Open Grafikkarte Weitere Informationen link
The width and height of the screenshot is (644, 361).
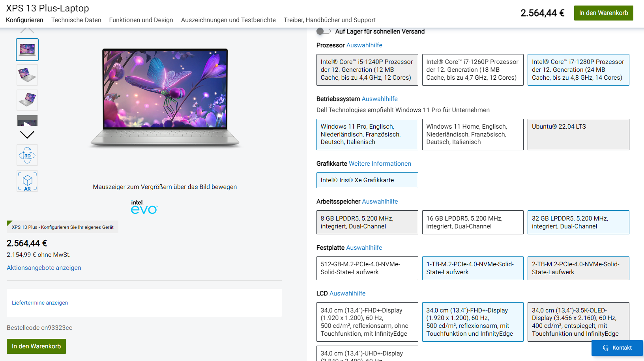380,164
